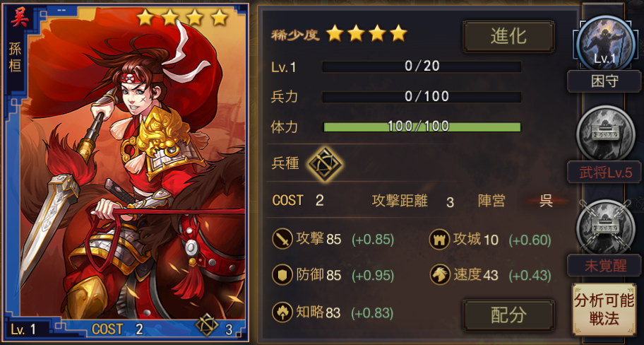644x345 pixels.
Task: Select the chained 未覚醒 skill slot icon
Action: [x=605, y=226]
